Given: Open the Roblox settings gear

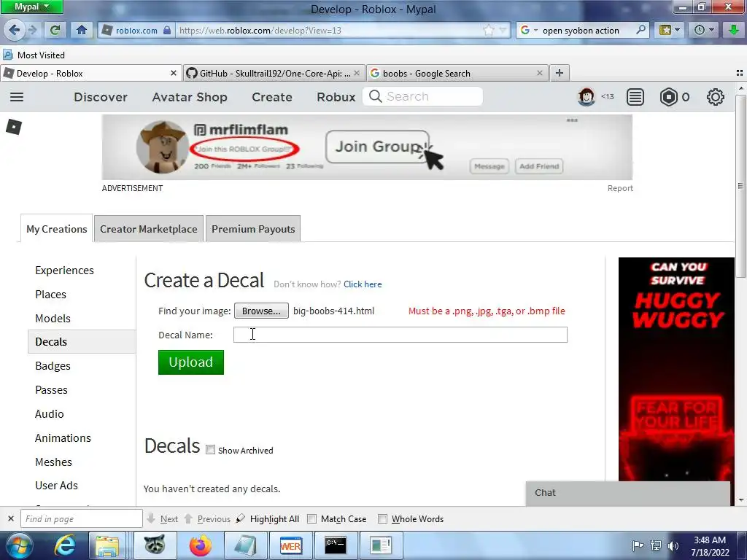Looking at the screenshot, I should coord(715,97).
